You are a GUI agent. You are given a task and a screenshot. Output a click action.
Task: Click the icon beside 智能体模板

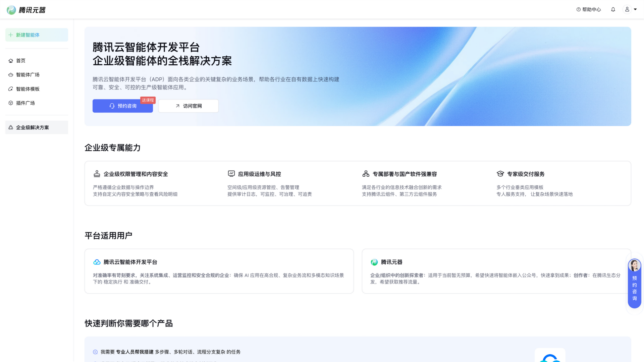[x=11, y=89]
